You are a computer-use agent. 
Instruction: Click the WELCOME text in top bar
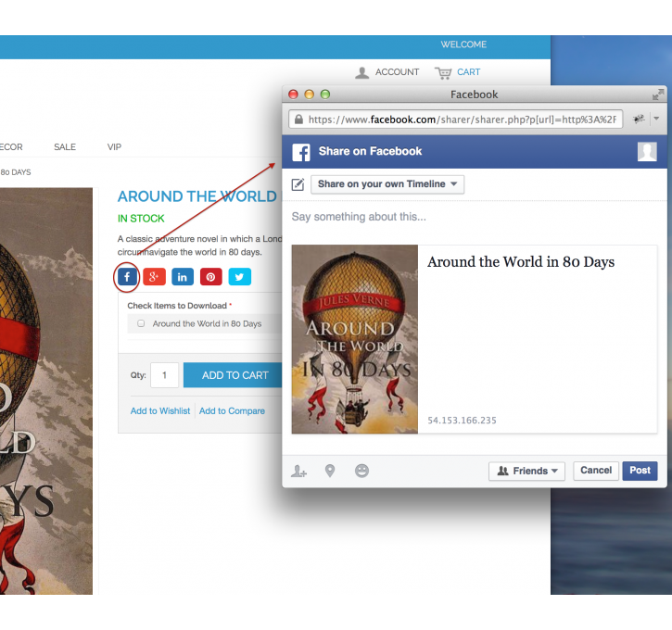pyautogui.click(x=463, y=44)
